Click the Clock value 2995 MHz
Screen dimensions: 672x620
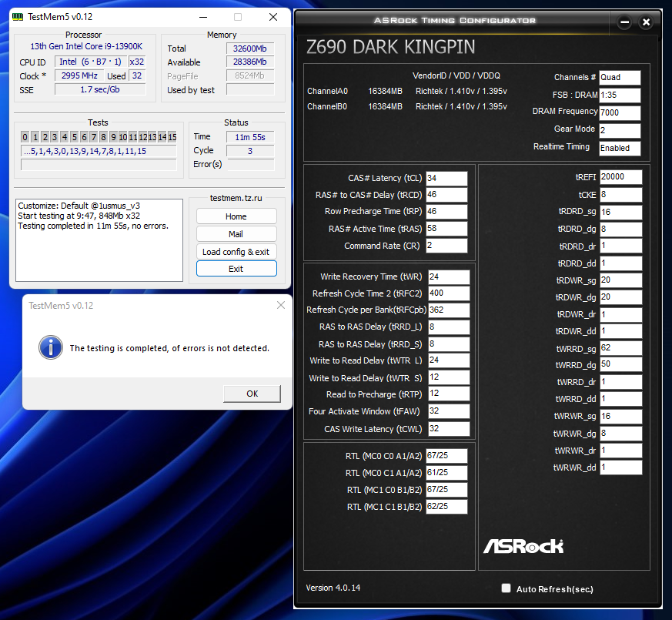[x=79, y=76]
